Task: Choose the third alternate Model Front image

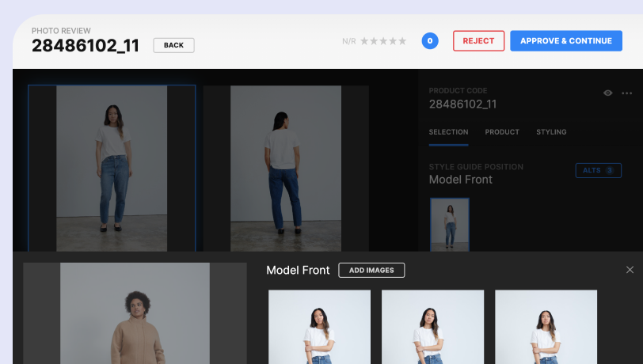Action: pos(546,327)
